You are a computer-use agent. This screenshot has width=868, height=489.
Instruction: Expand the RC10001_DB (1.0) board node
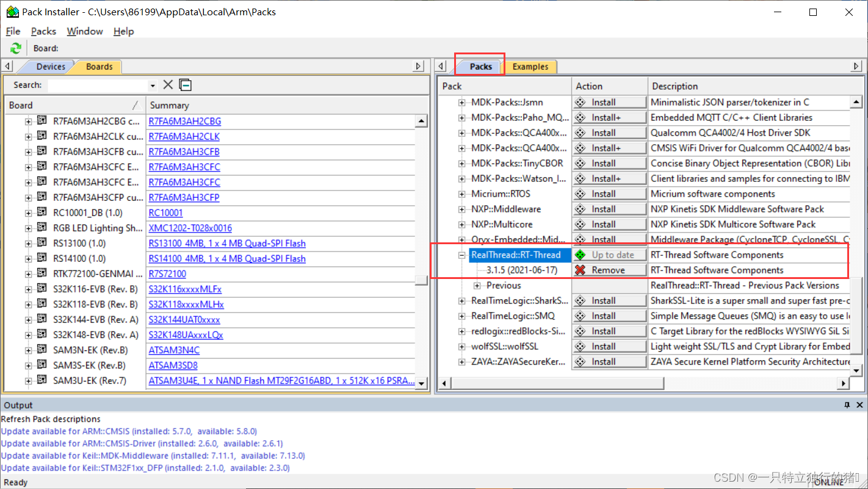28,213
